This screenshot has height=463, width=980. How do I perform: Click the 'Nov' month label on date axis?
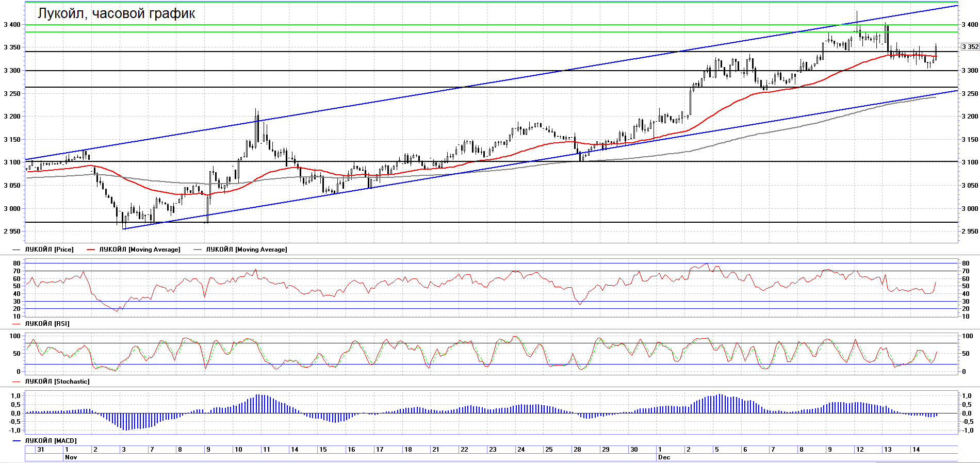coord(71,457)
